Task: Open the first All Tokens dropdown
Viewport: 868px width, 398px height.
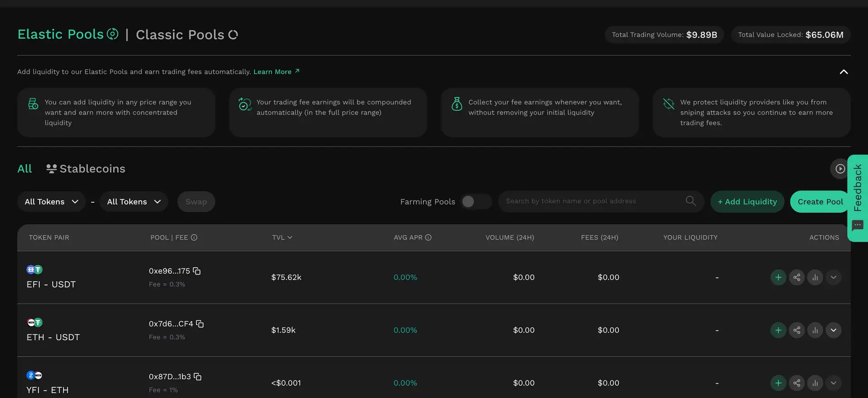Action: click(x=51, y=202)
